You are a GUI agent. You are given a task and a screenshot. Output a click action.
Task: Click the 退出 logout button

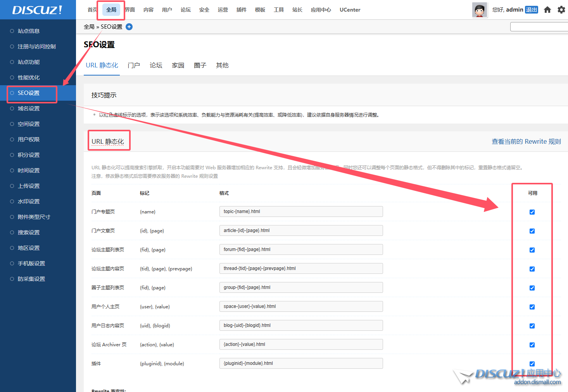[x=531, y=10]
